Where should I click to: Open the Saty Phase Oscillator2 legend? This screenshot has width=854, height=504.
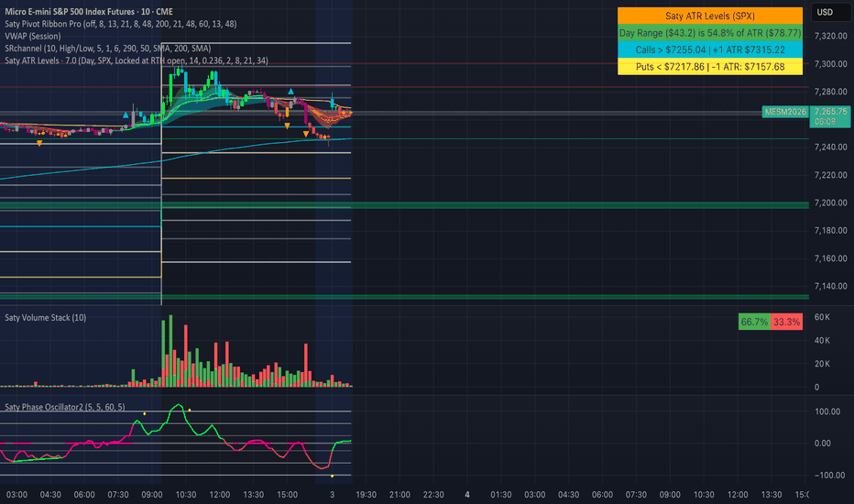pyautogui.click(x=65, y=407)
